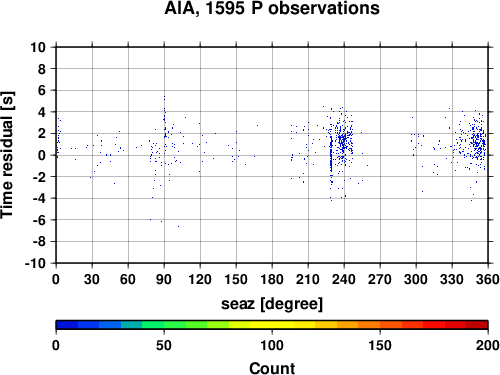
Task: Select the dark blue segment of the colorbar
Action: pyautogui.click(x=67, y=325)
